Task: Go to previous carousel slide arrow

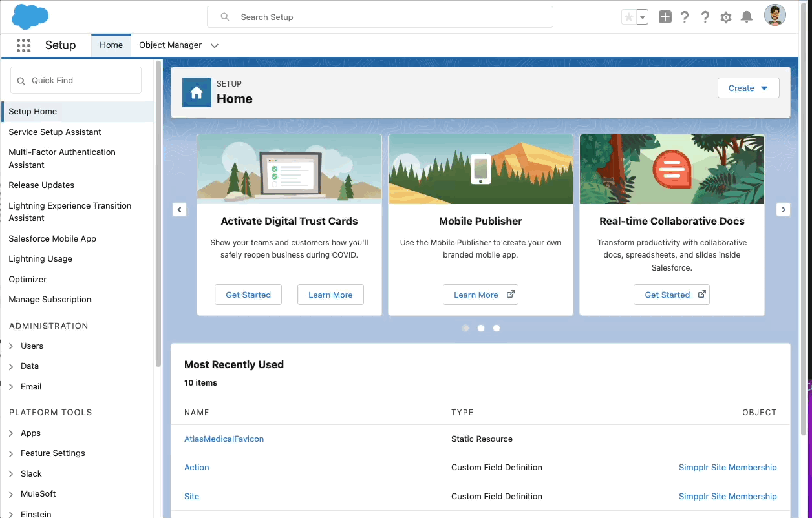Action: click(180, 209)
